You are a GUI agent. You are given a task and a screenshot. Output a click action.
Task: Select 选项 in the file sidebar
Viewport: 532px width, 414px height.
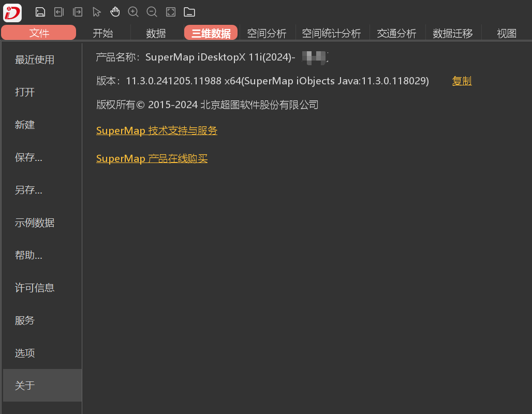pos(25,353)
